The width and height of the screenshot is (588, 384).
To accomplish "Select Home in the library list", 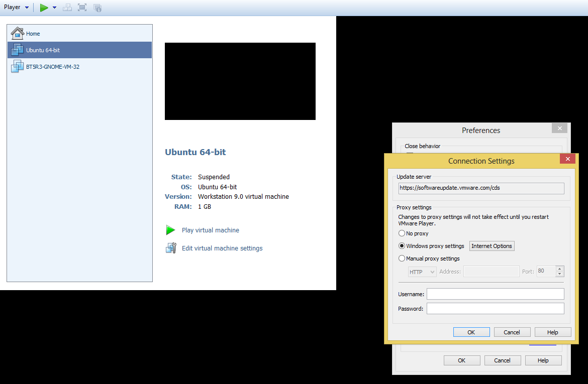I will (x=79, y=33).
